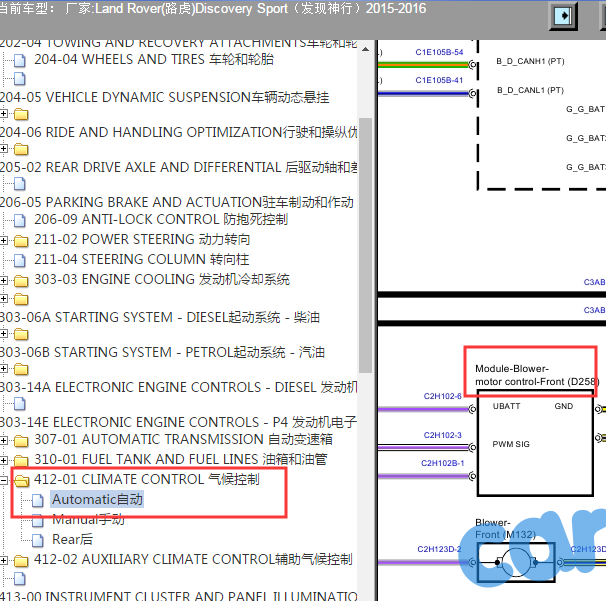Click Module-Blower-motor control-Front (D258) label

click(537, 375)
